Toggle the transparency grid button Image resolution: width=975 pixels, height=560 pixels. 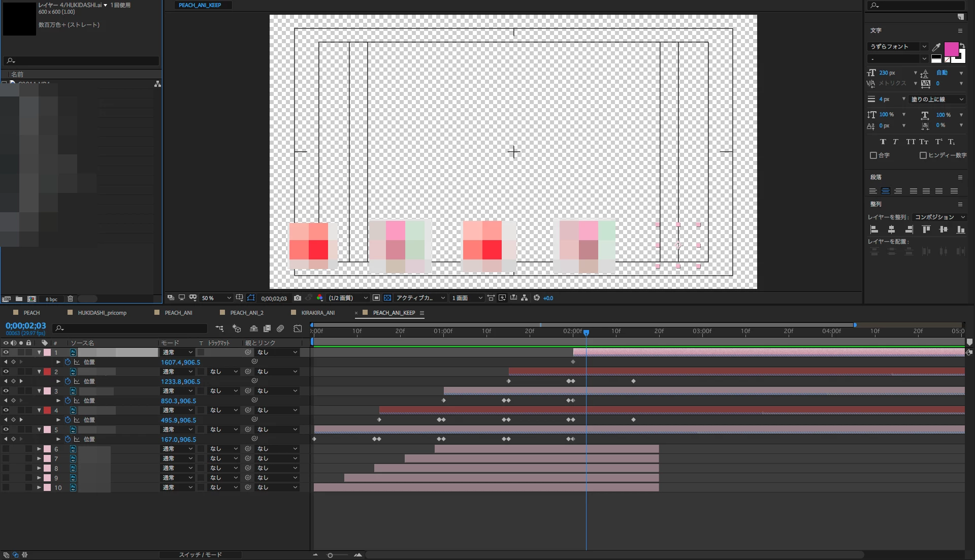click(x=387, y=298)
